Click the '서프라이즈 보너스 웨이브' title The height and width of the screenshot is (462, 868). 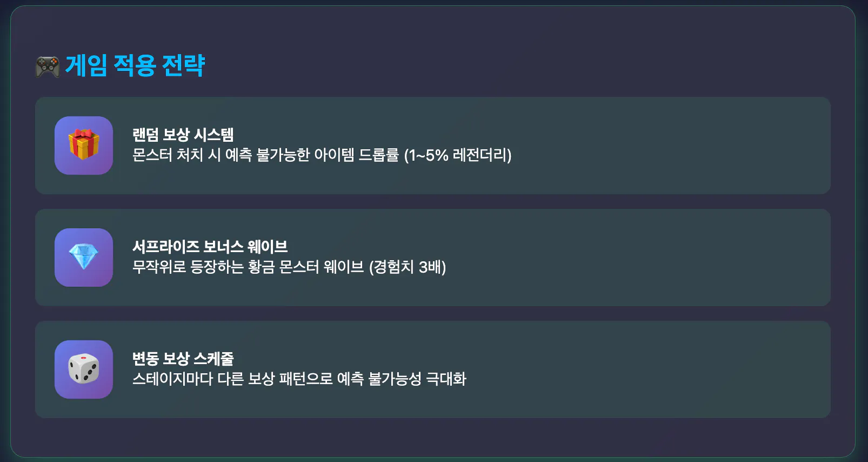click(x=210, y=247)
